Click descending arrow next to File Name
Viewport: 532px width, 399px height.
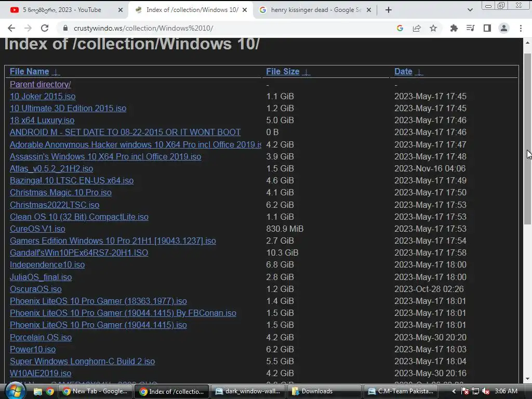tap(56, 72)
